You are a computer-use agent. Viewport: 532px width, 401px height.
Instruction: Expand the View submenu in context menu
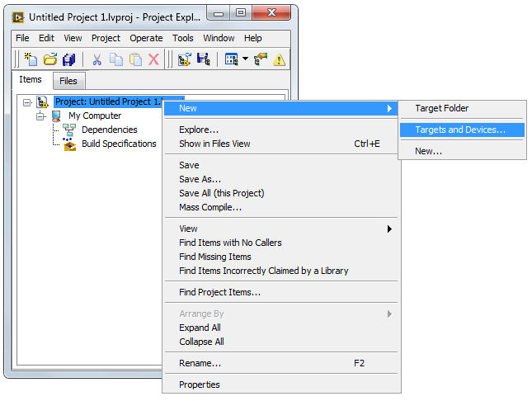pos(389,229)
